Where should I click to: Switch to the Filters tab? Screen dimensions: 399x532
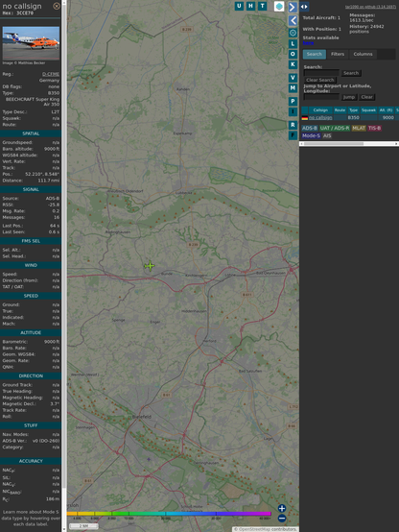click(338, 54)
